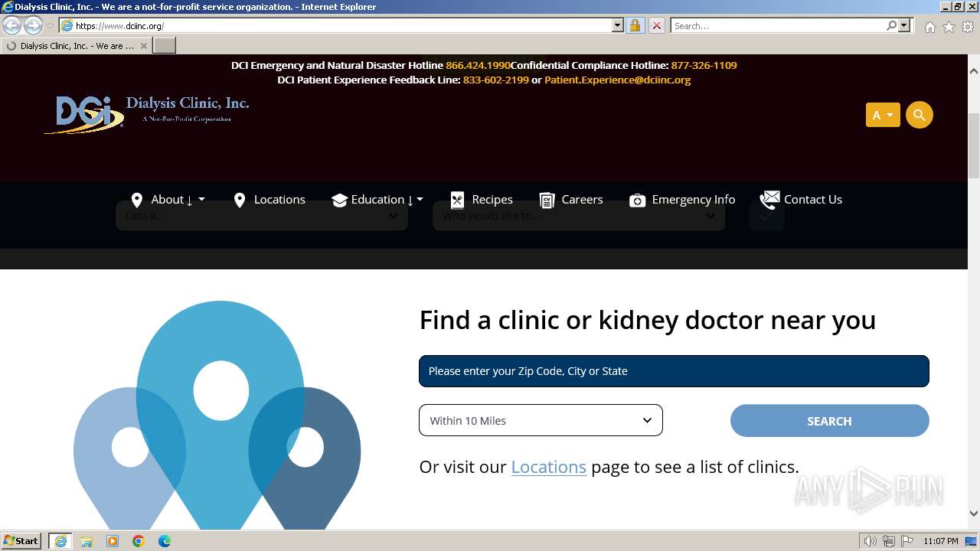
Task: Click the search magnifier icon in toolbar
Action: tap(891, 25)
